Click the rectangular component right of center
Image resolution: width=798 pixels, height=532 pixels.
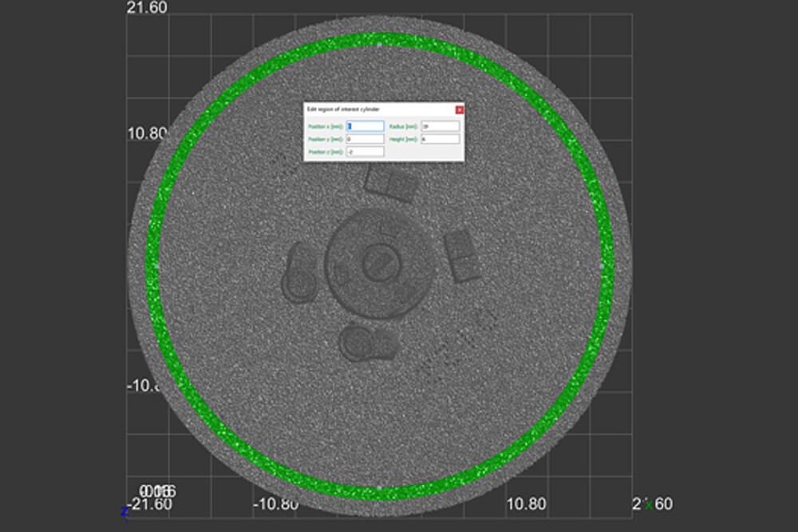(462, 256)
